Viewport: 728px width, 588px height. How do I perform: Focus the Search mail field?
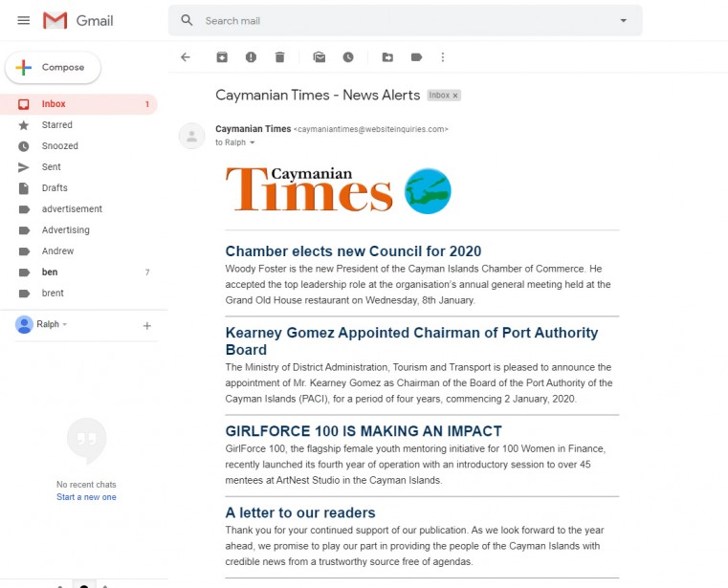[x=405, y=20]
